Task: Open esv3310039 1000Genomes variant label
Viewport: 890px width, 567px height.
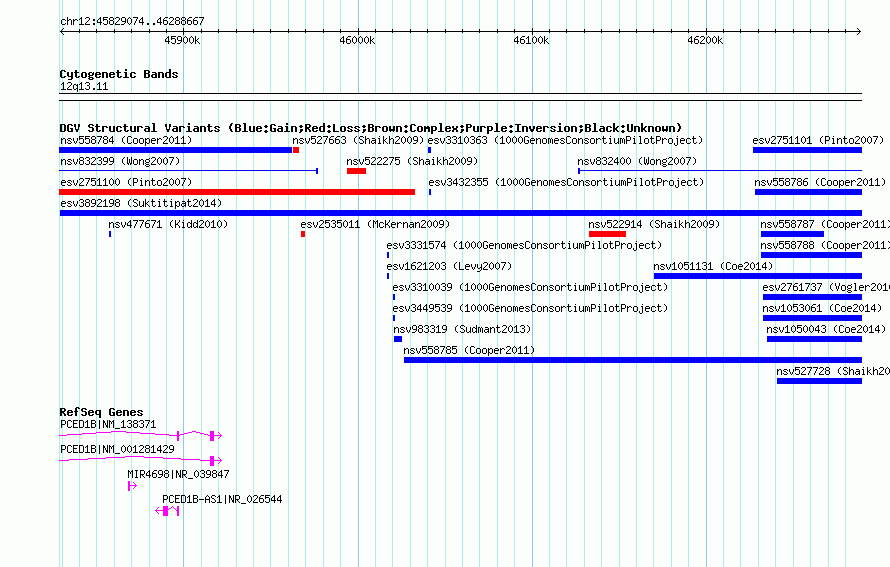Action: [530, 287]
